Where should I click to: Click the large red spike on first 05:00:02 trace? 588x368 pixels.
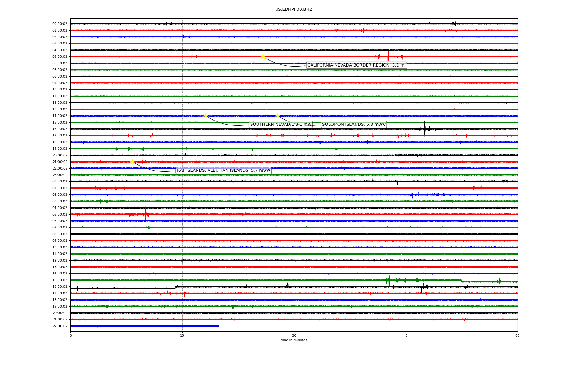388,56
